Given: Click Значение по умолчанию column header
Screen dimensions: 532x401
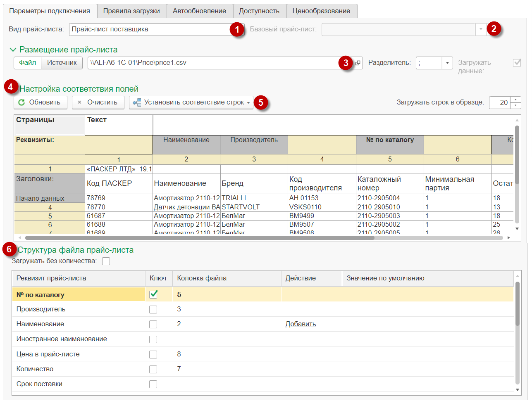Looking at the screenshot, I should click(427, 278).
